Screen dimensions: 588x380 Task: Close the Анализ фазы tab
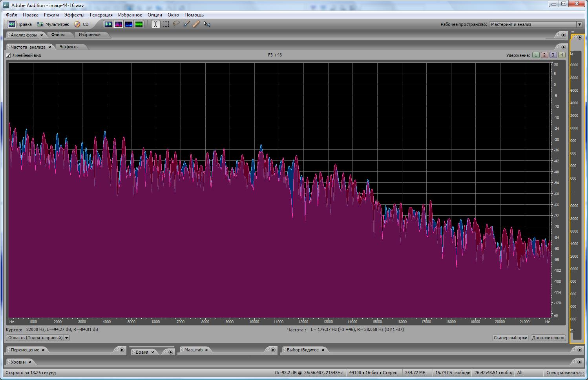pos(42,35)
